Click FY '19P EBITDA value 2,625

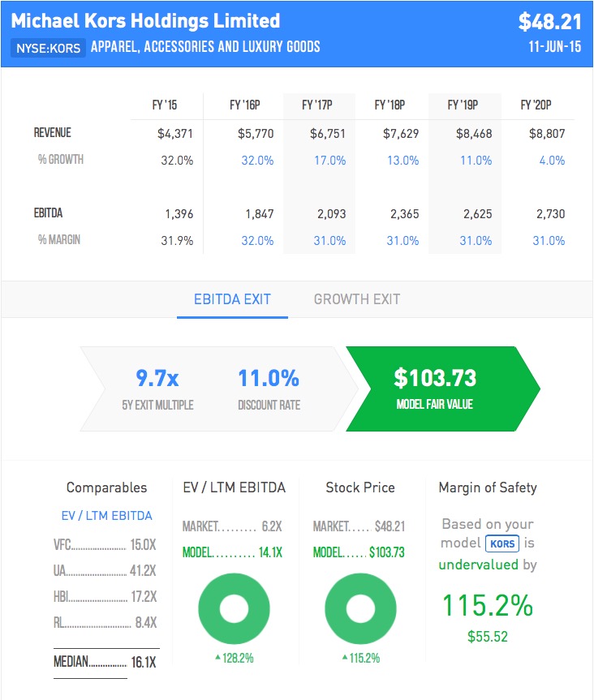[478, 214]
